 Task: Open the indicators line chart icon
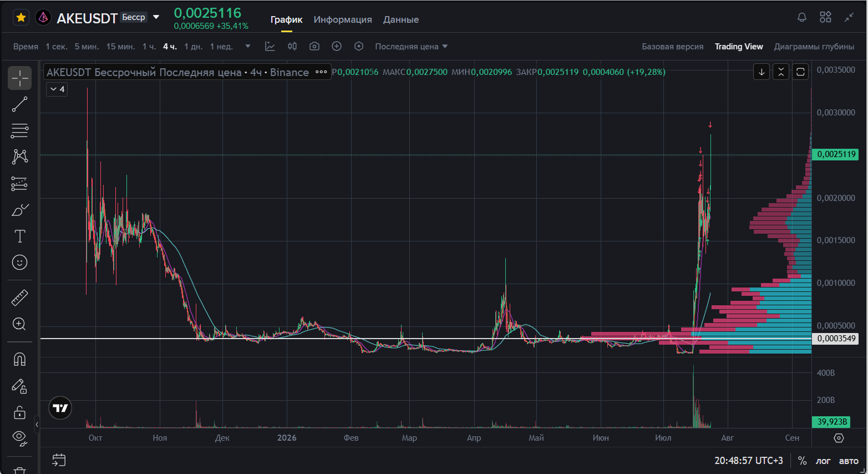pyautogui.click(x=270, y=47)
